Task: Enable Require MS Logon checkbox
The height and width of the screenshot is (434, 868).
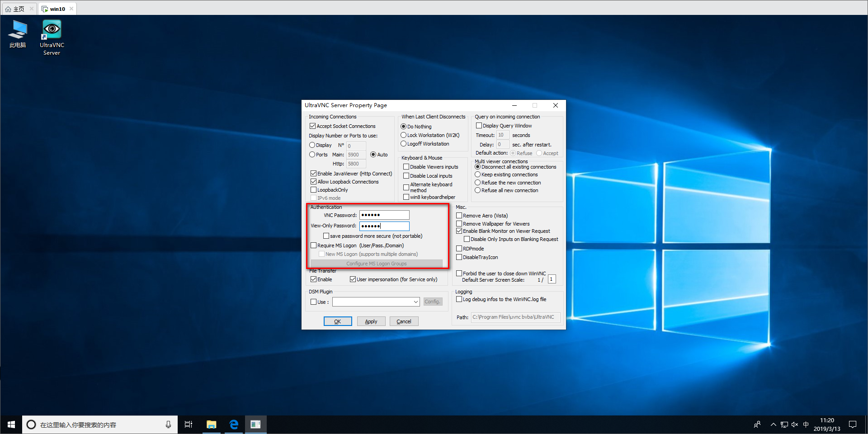Action: click(313, 245)
